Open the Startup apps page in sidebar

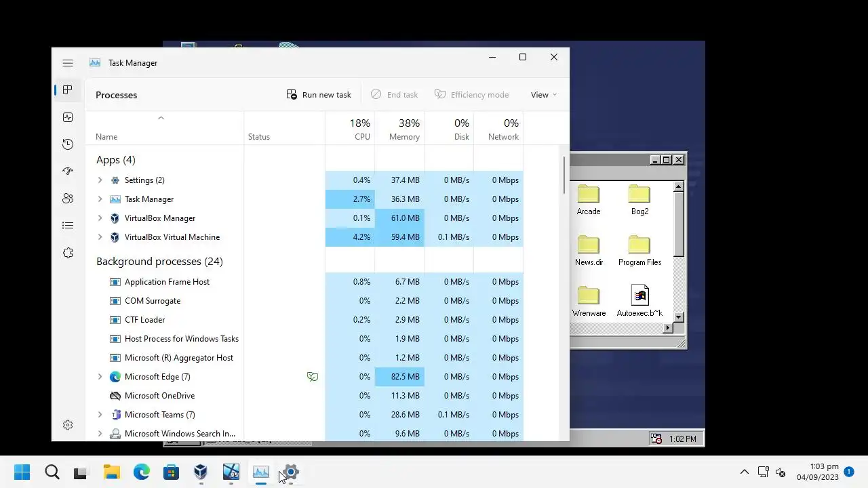pos(68,171)
